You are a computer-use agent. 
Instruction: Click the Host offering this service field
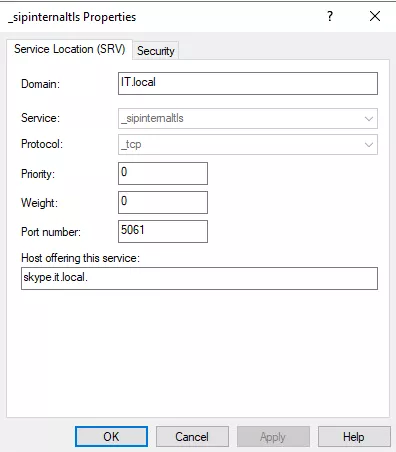(199, 278)
